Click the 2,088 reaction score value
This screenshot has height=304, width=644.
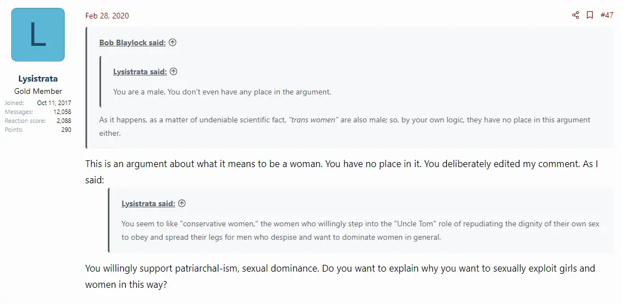point(63,121)
